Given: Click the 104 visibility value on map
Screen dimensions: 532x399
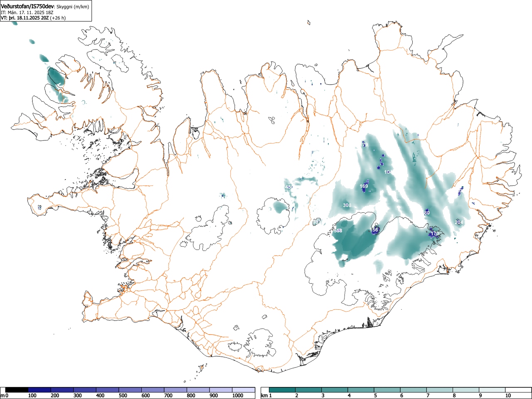Looking at the screenshot, I should (388, 172).
